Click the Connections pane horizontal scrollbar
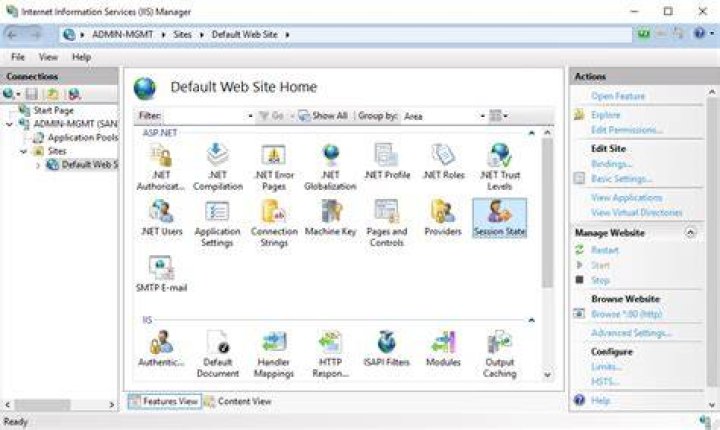The height and width of the screenshot is (430, 720). pos(42,405)
